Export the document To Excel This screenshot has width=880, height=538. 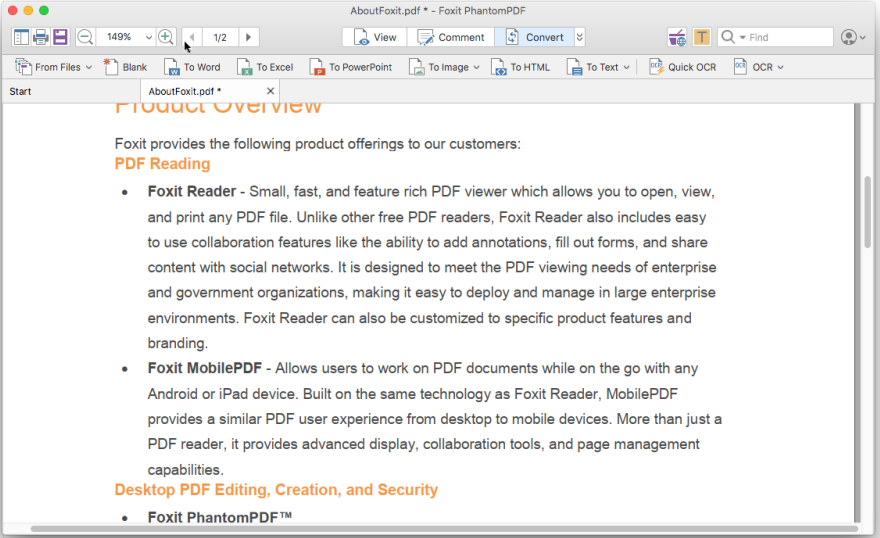tap(265, 67)
